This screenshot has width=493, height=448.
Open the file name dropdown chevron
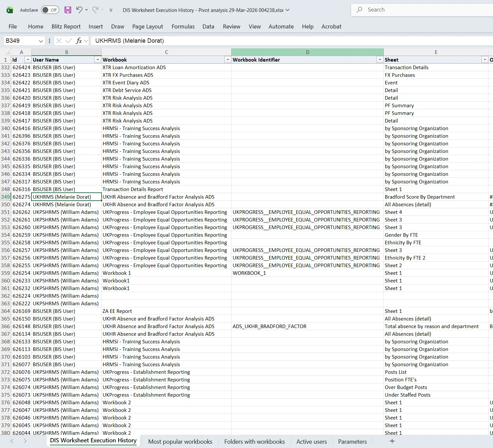tap(288, 10)
